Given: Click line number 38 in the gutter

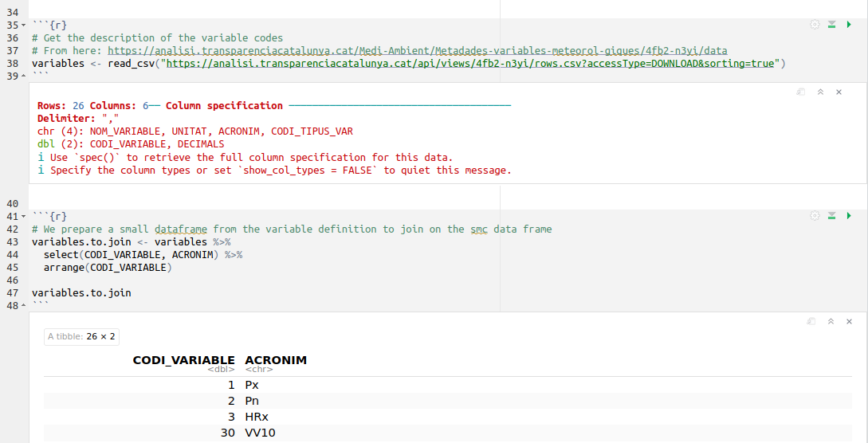Looking at the screenshot, I should tap(12, 64).
